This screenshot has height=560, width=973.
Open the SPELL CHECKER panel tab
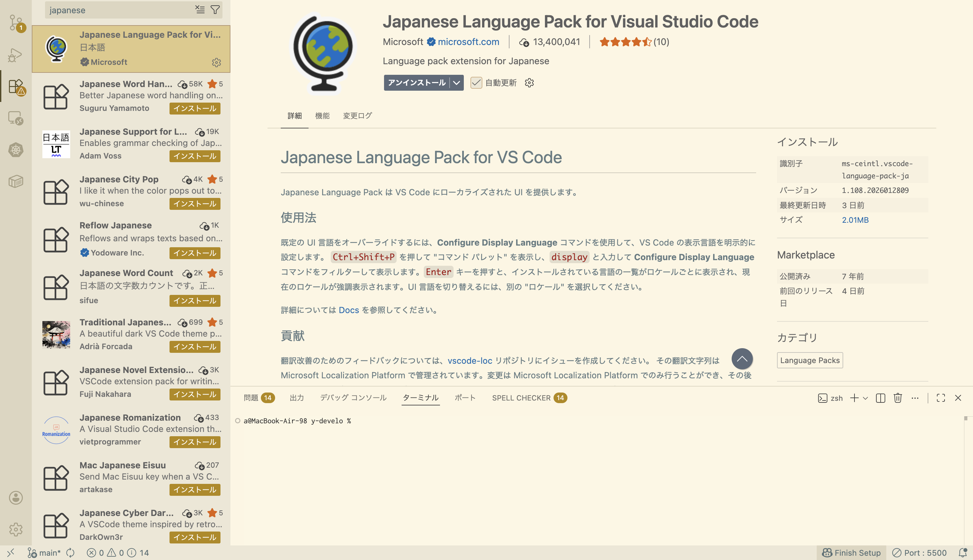coord(522,398)
